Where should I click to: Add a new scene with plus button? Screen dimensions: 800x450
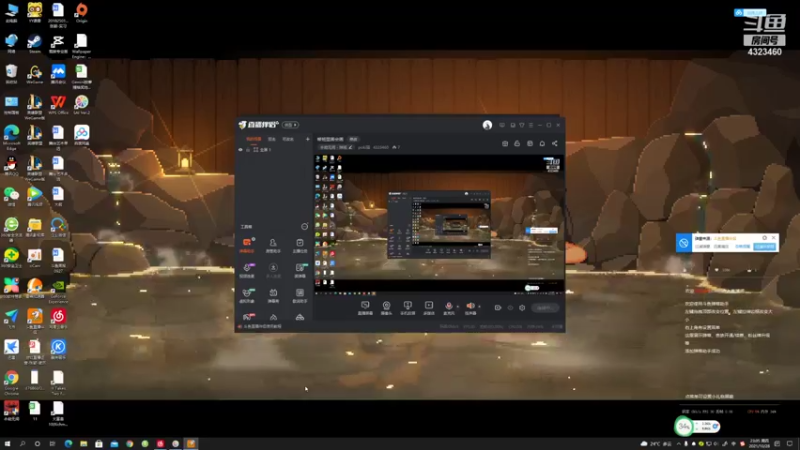click(308, 139)
